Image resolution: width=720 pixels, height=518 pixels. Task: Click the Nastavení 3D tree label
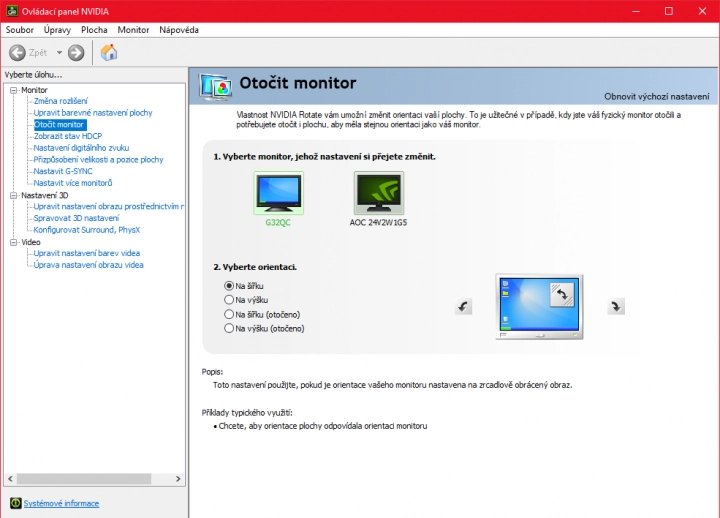point(45,195)
